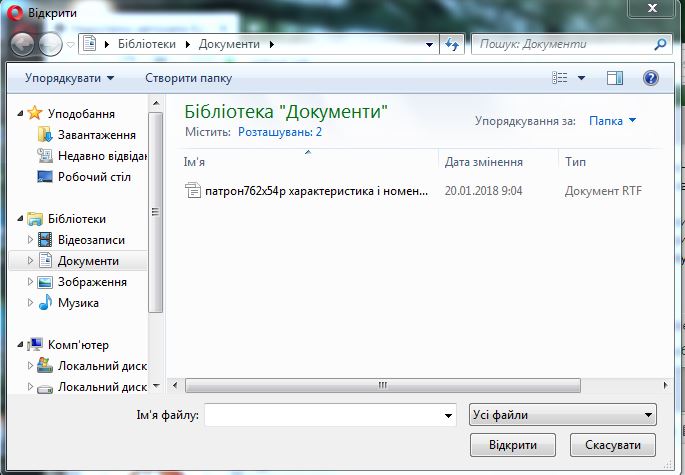This screenshot has width=685, height=475.
Task: Click the search magnifier icon
Action: (661, 44)
